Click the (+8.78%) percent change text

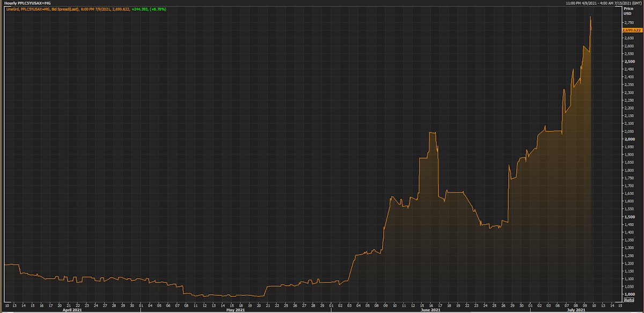pyautogui.click(x=159, y=10)
